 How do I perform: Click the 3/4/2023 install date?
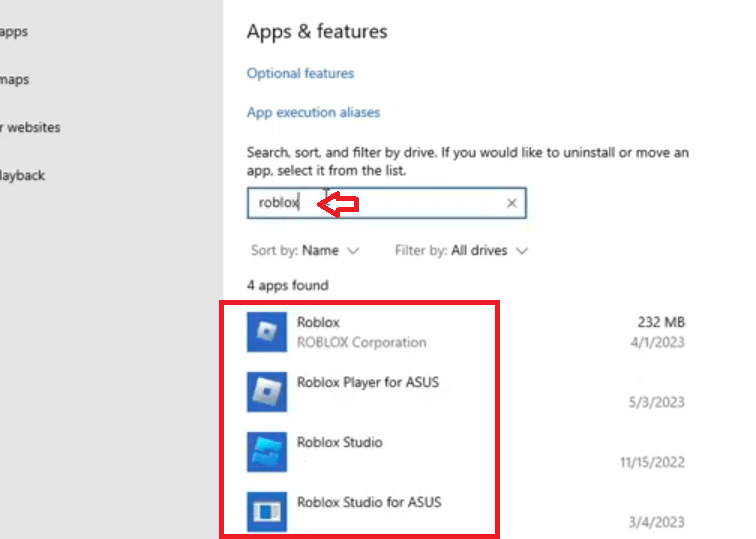click(656, 522)
